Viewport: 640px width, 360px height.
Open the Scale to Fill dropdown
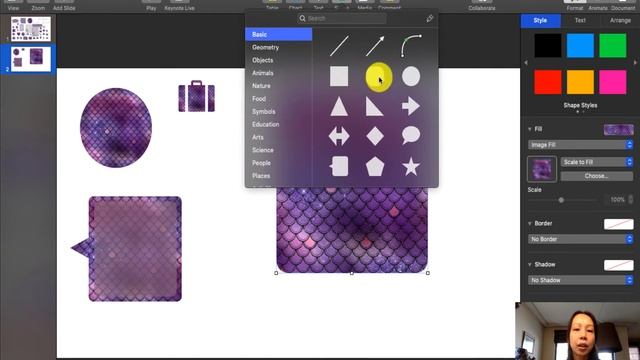click(x=597, y=162)
